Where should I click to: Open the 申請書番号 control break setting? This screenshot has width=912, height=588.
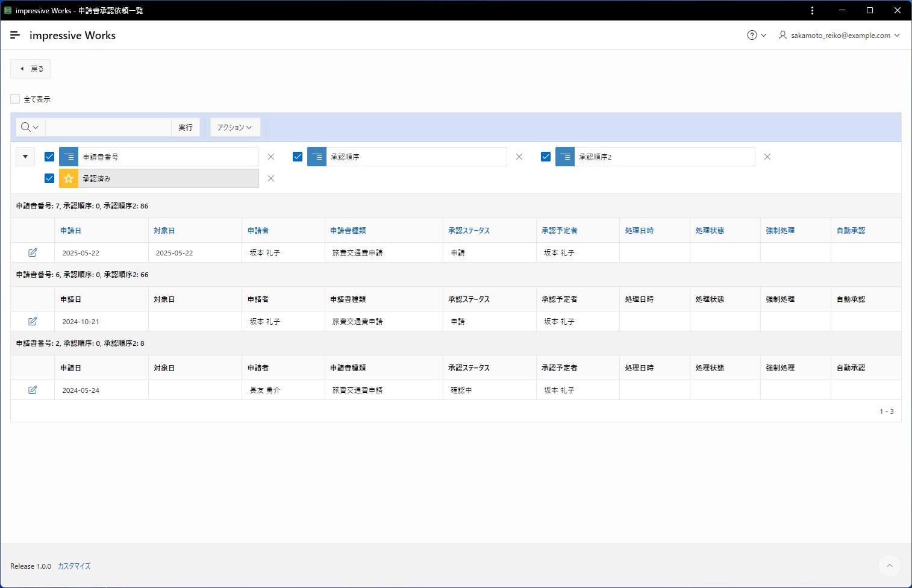(x=168, y=157)
